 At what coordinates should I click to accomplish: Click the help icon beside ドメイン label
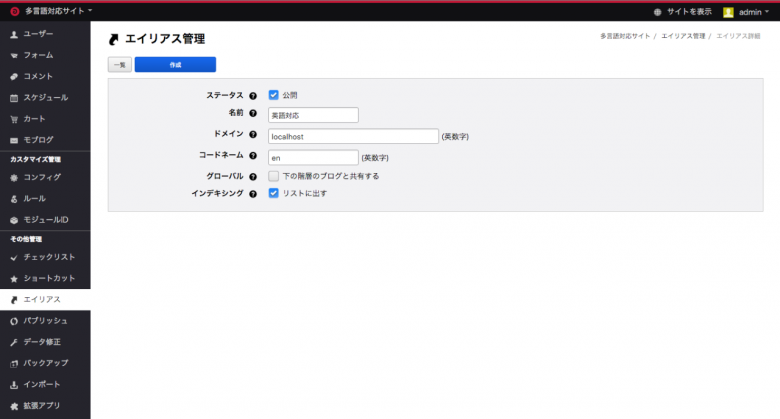[x=253, y=135]
